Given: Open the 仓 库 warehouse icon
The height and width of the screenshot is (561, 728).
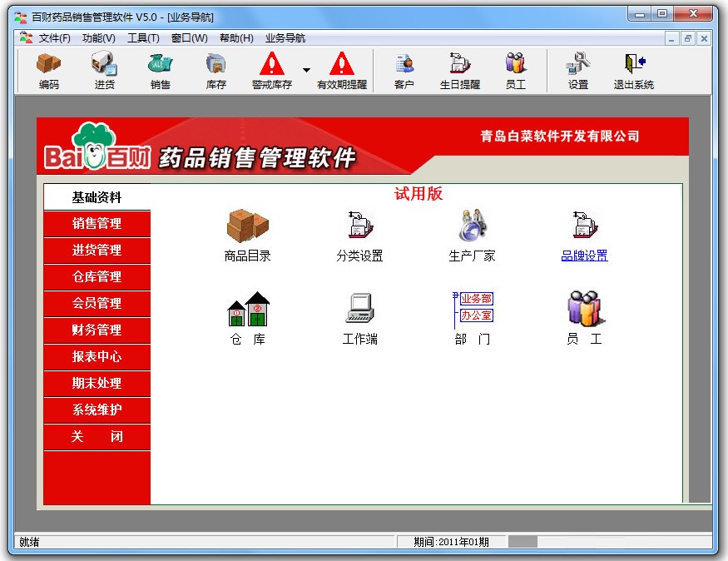Looking at the screenshot, I should click(x=247, y=319).
